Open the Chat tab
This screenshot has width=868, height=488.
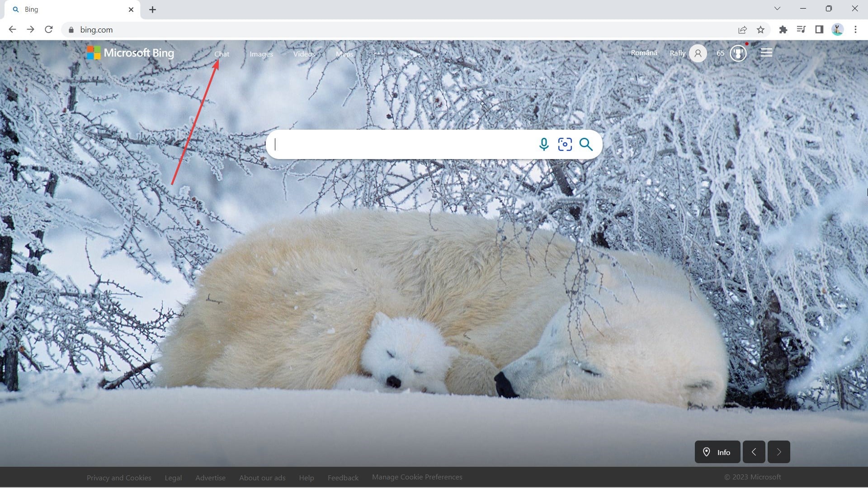point(222,54)
